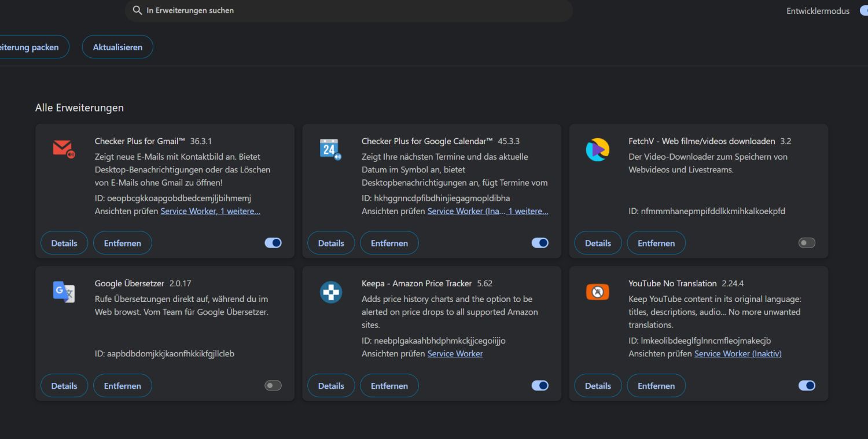Click the 'FetchV - Web filme/videos downloaden' title
Screen dimensions: 868x439
[x=702, y=141]
